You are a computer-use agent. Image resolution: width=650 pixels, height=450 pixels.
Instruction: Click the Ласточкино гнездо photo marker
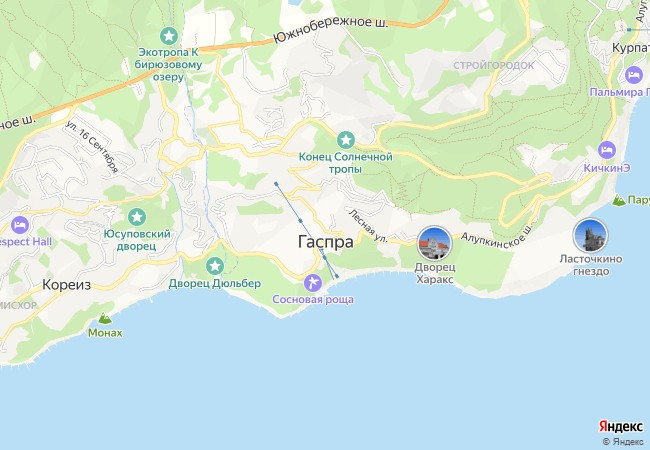[590, 235]
